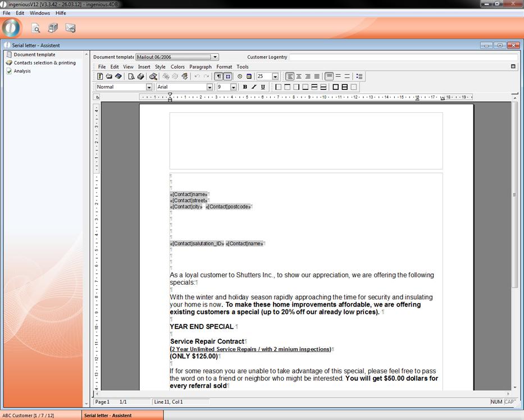
Task: Open the Analysis step in sidebar
Action: 22,71
